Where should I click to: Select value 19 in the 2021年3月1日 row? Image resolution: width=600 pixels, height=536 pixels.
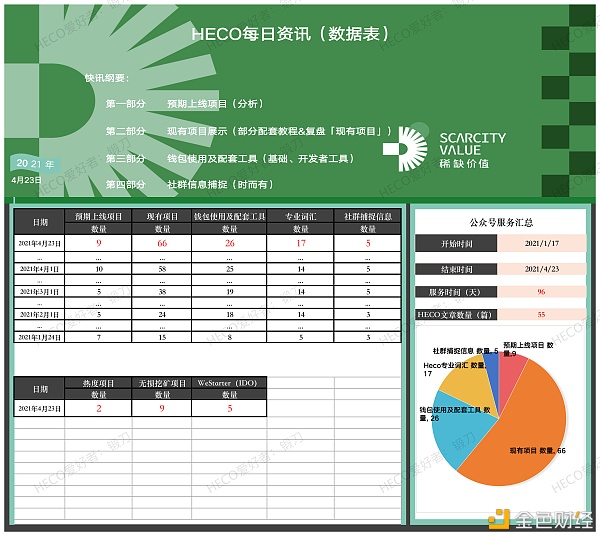point(230,292)
